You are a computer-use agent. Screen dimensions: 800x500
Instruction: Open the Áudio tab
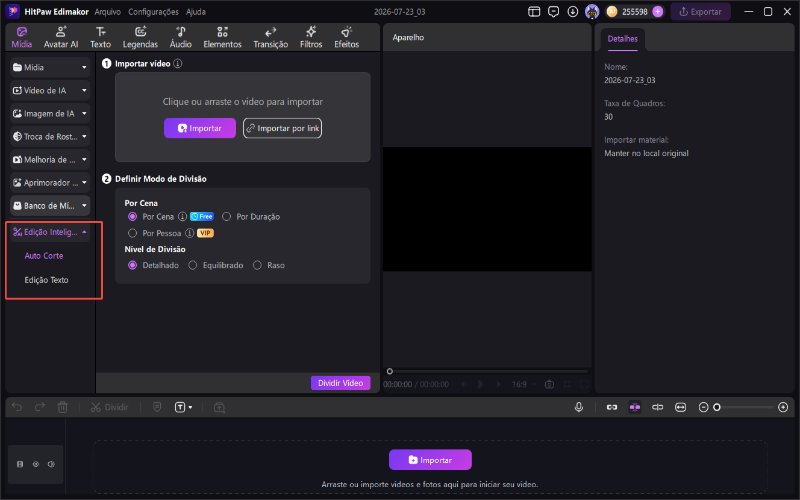[x=181, y=37]
